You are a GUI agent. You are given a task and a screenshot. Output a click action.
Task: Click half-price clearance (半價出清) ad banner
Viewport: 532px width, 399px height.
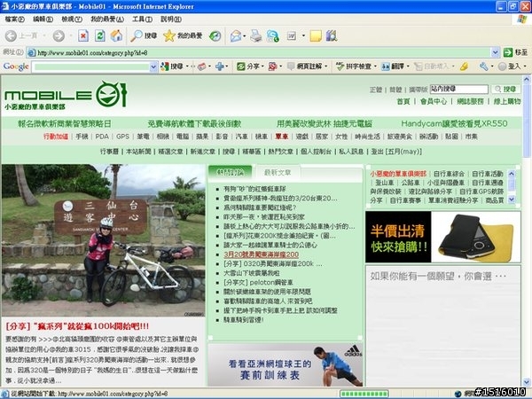442,237
